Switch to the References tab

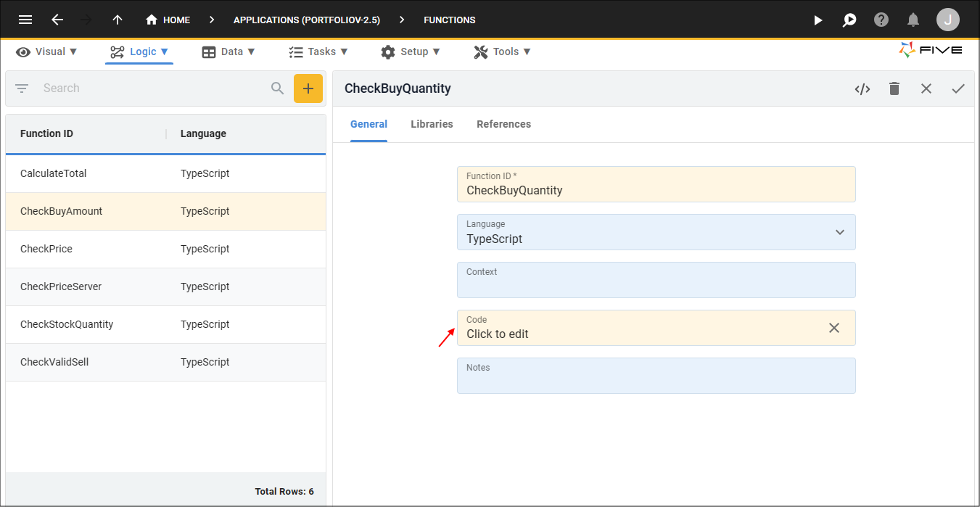tap(503, 124)
